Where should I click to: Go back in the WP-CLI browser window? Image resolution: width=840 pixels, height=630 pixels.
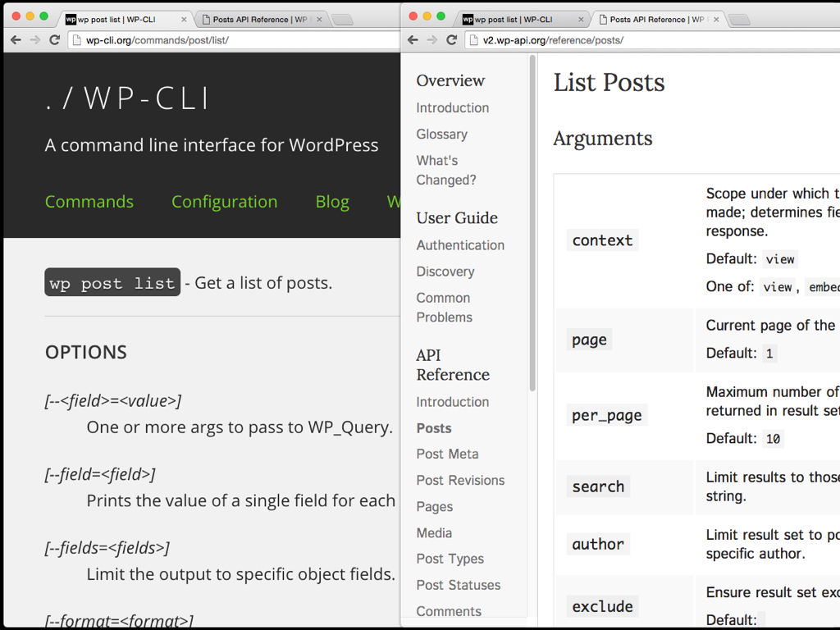point(16,40)
